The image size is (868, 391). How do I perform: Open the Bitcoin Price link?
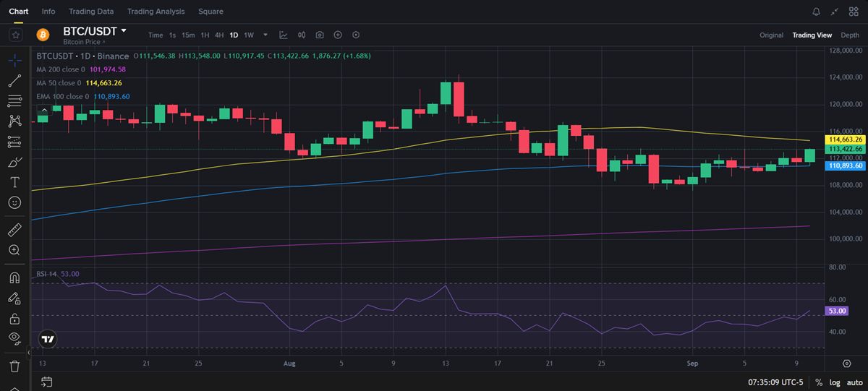[x=84, y=42]
